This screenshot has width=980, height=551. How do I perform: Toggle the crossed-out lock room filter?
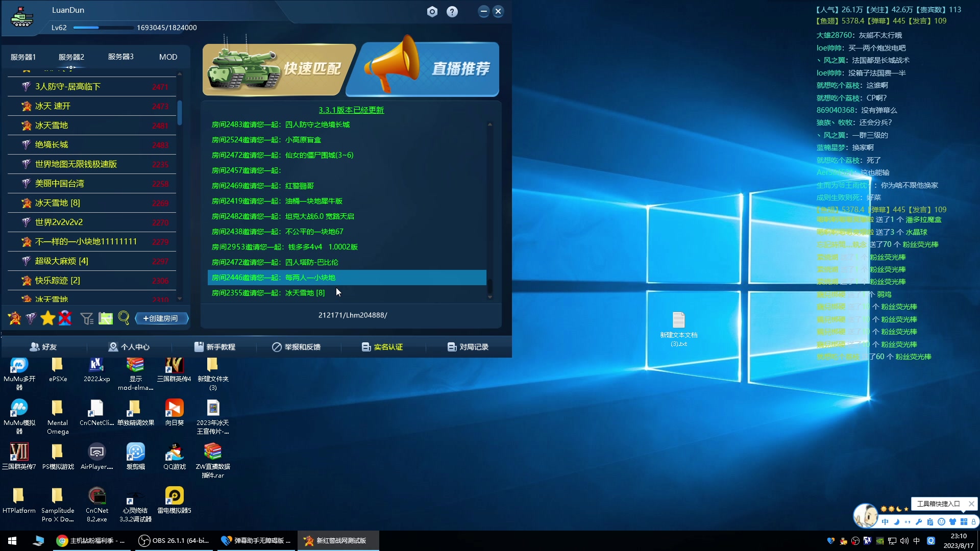(x=65, y=318)
